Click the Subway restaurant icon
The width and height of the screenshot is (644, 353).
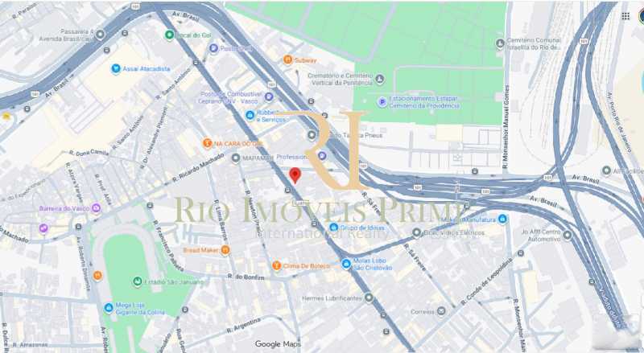coord(288,60)
